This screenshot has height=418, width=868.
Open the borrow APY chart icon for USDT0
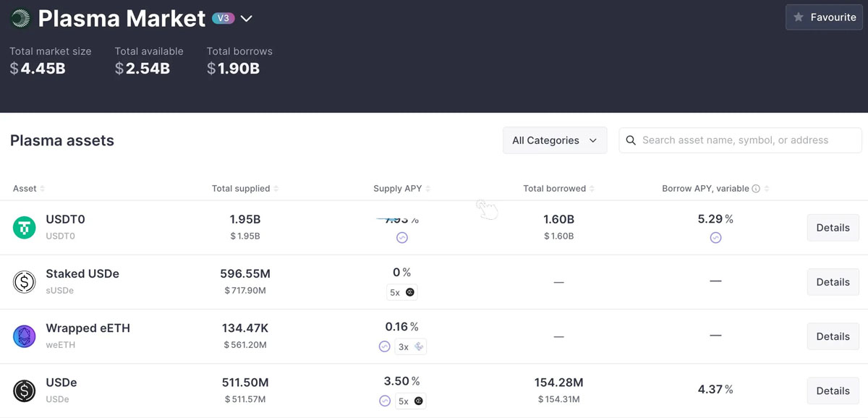[x=715, y=237]
